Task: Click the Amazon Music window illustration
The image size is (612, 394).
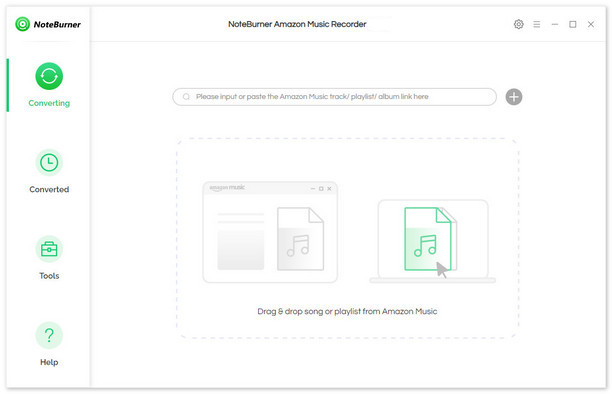Action: point(270,232)
